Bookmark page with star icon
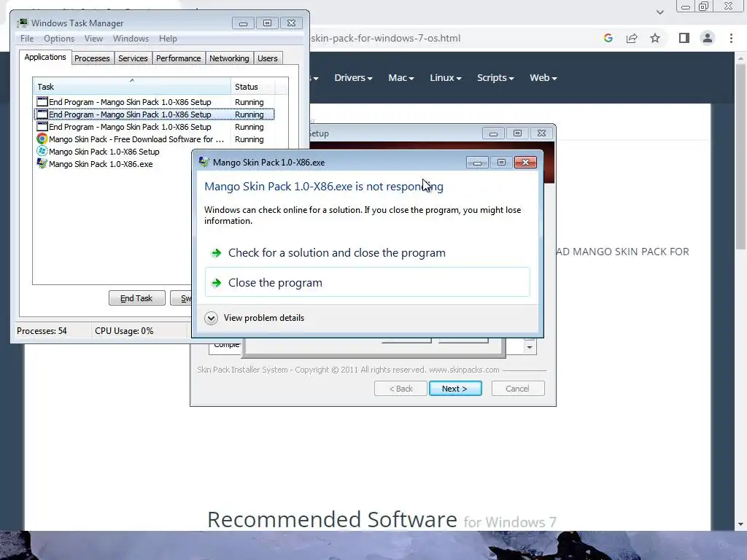Screen dimensions: 747x560 click(655, 38)
